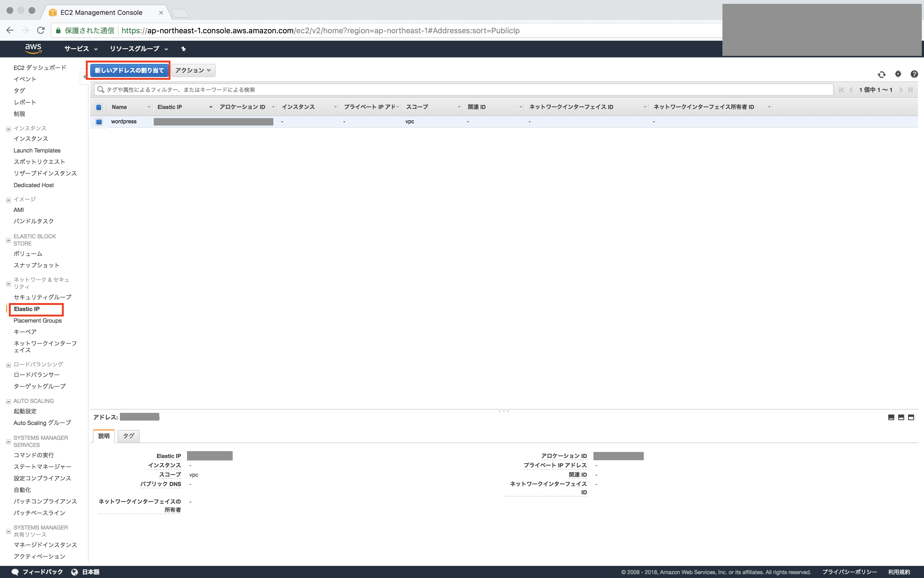The image size is (924, 578).
Task: Toggle checkbox for wordpress row
Action: click(99, 122)
